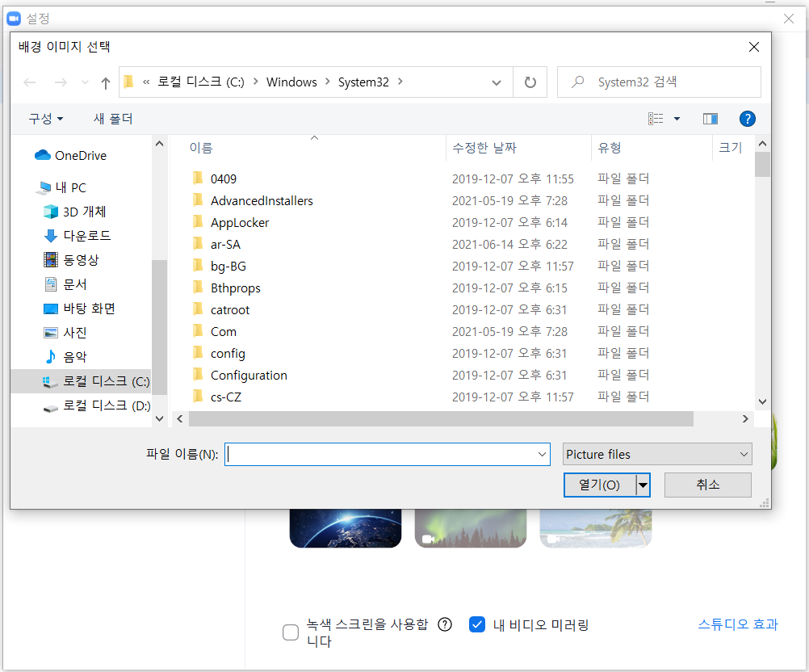809x672 pixels.
Task: Sort by 수정한 날짜 column header
Action: 484,148
